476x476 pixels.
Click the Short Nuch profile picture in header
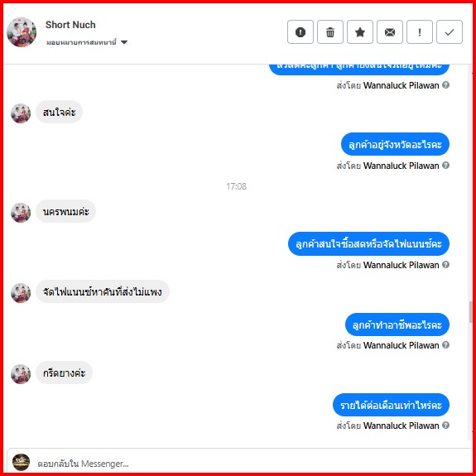click(22, 32)
